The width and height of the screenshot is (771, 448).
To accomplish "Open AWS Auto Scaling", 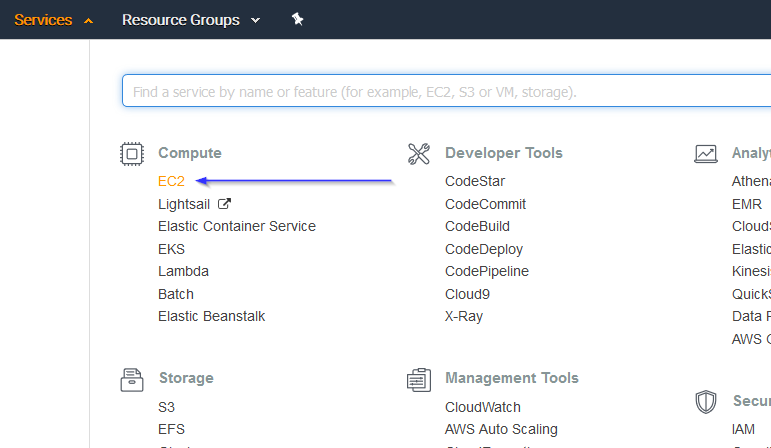I will (501, 429).
